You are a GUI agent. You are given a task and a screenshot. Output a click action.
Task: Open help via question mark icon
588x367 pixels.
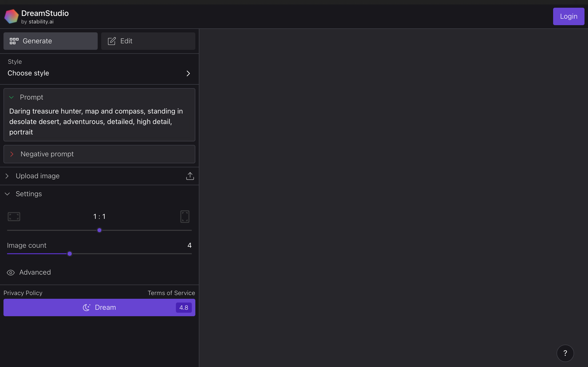[565, 353]
